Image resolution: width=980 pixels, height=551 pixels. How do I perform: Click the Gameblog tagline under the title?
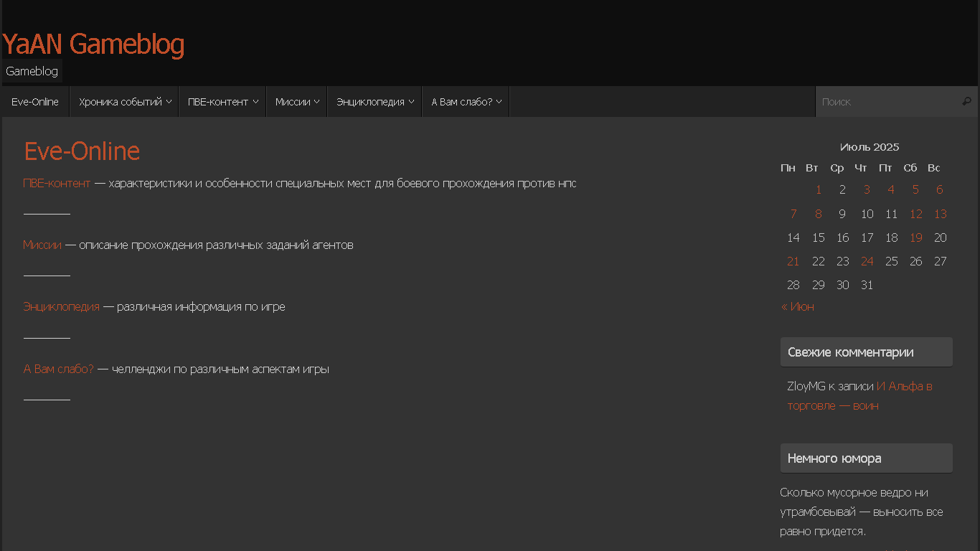coord(32,71)
